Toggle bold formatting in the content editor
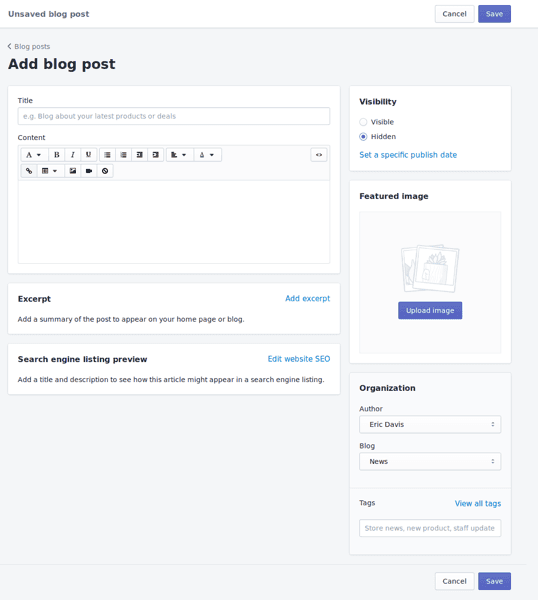The image size is (538, 600). [57, 155]
